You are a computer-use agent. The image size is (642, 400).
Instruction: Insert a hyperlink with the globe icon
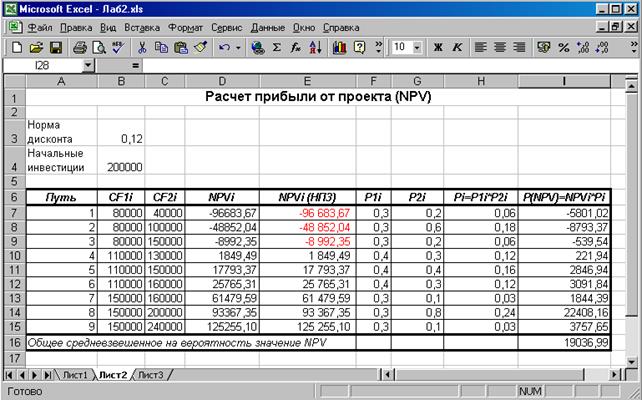tap(258, 47)
